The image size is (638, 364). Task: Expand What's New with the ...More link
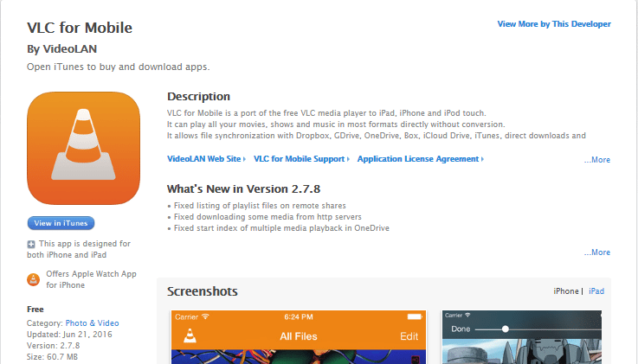click(x=597, y=252)
